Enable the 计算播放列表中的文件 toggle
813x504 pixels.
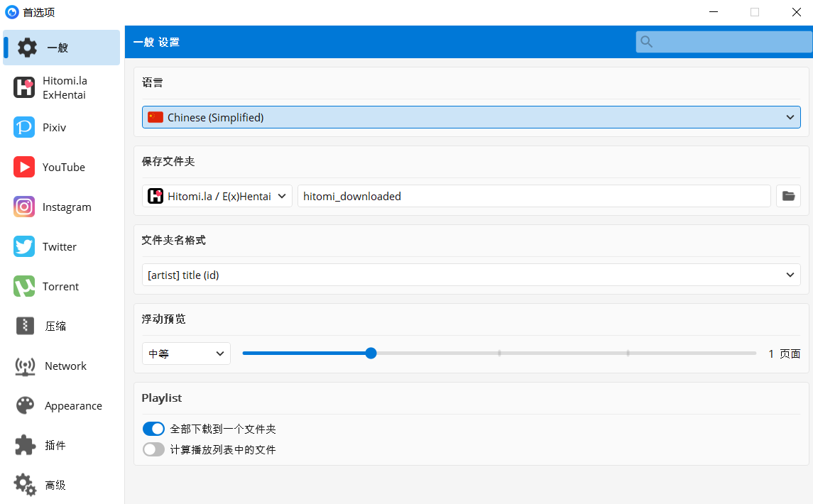[x=153, y=449]
